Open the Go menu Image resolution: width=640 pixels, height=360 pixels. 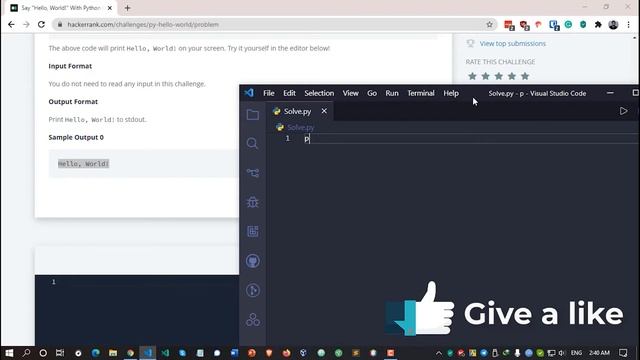click(x=372, y=93)
